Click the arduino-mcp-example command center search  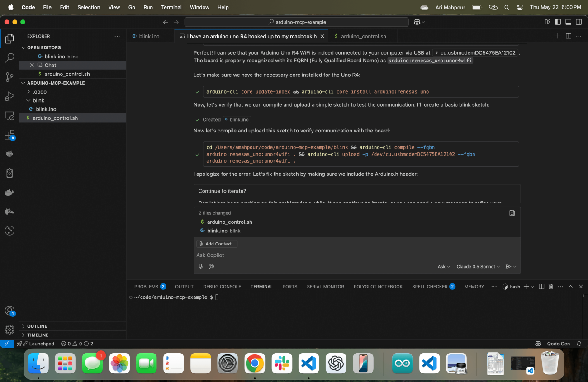297,22
